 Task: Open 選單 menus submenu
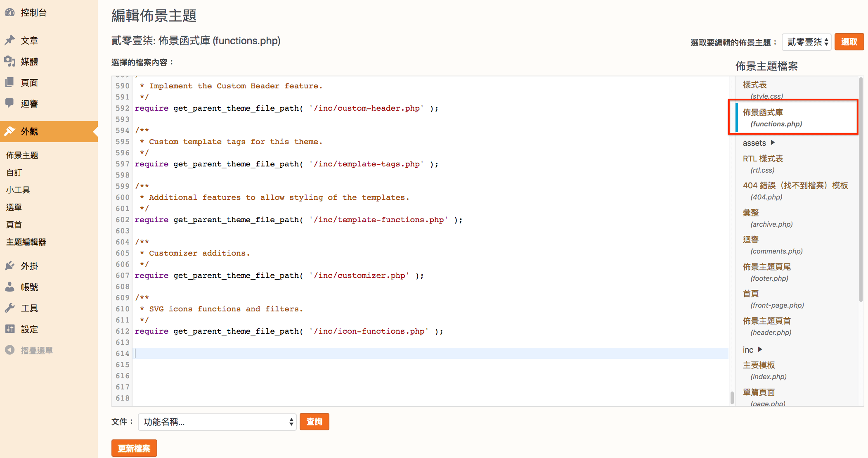point(14,207)
